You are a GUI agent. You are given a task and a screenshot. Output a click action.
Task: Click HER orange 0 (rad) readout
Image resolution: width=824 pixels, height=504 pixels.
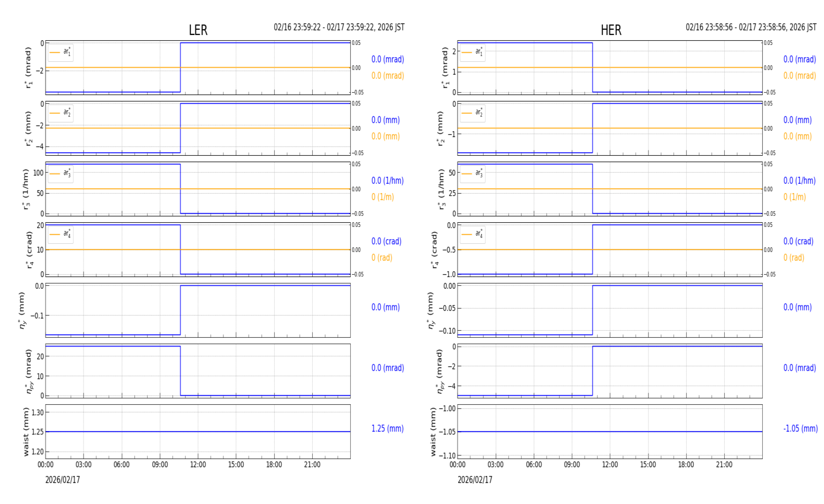coord(794,258)
